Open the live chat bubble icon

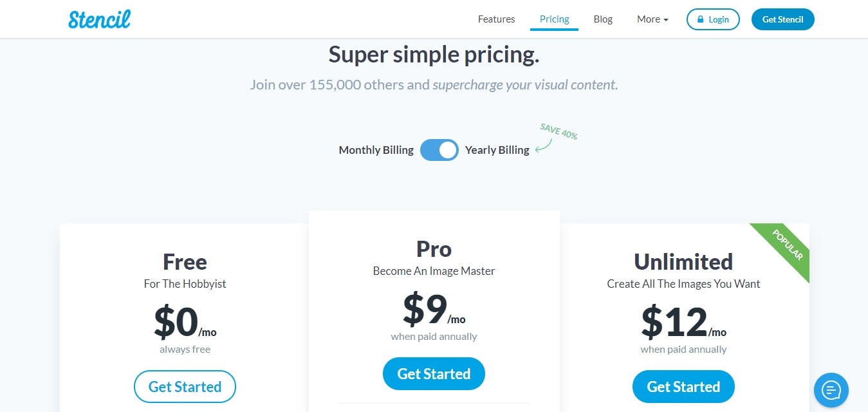point(831,389)
